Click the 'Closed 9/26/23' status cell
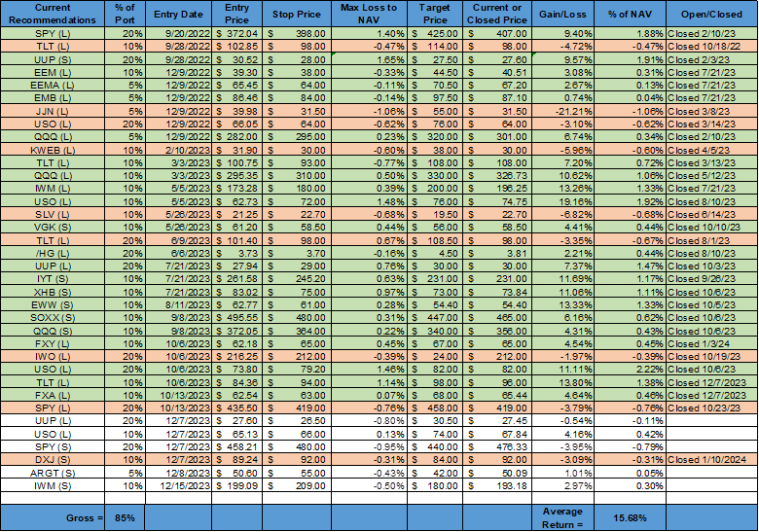Image resolution: width=759 pixels, height=532 pixels. point(711,279)
